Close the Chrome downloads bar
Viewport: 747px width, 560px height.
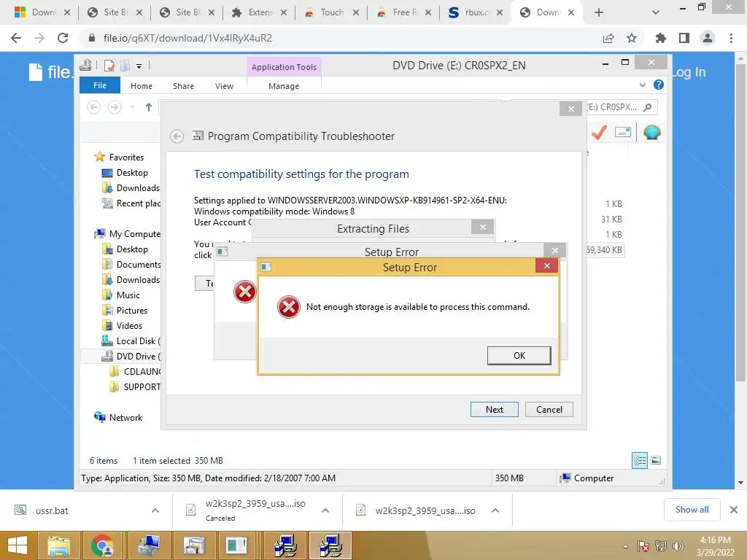734,510
